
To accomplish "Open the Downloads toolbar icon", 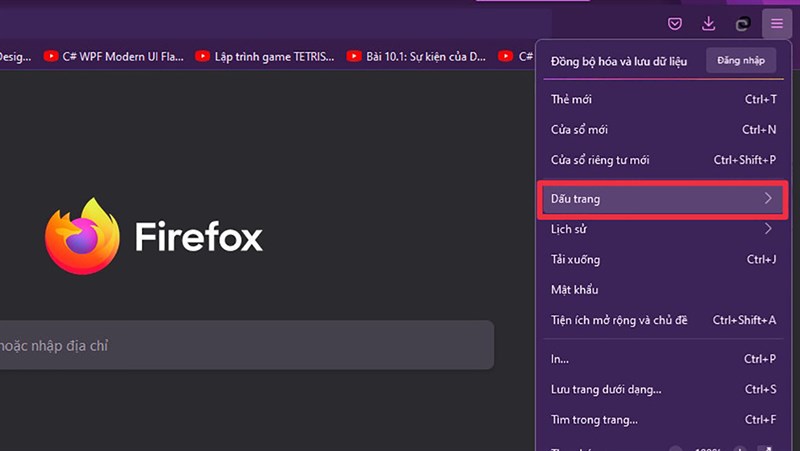I will coord(708,23).
